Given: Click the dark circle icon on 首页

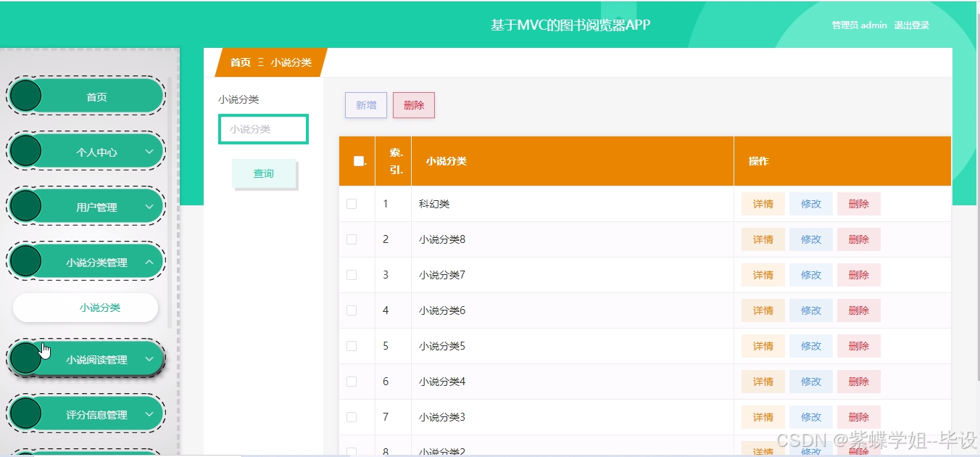Looking at the screenshot, I should pos(26,96).
